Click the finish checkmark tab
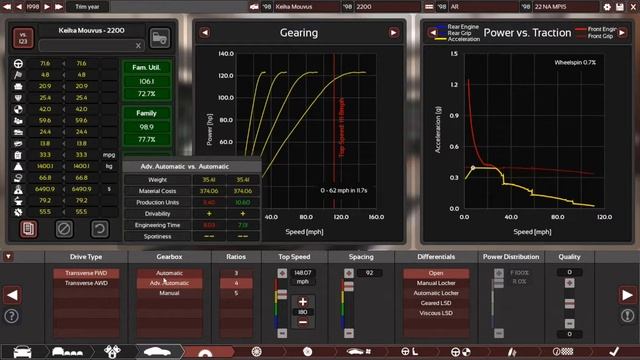This screenshot has width=640, height=360. coord(614,351)
